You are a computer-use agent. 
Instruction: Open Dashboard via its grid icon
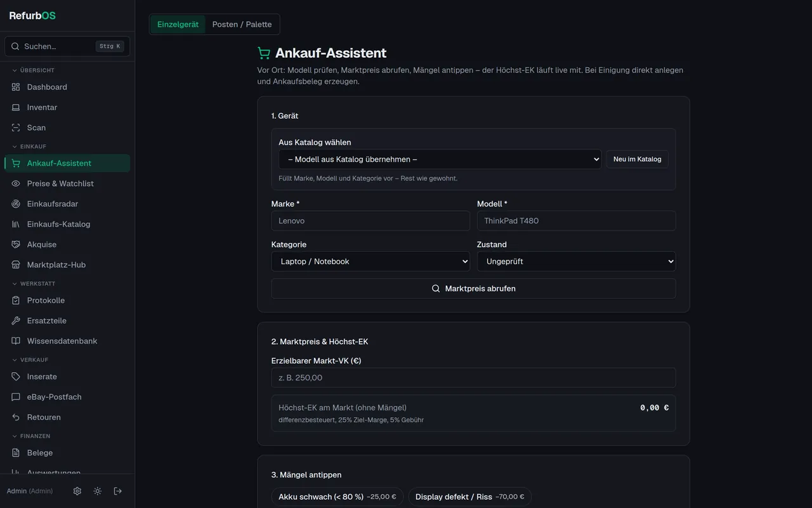[16, 87]
